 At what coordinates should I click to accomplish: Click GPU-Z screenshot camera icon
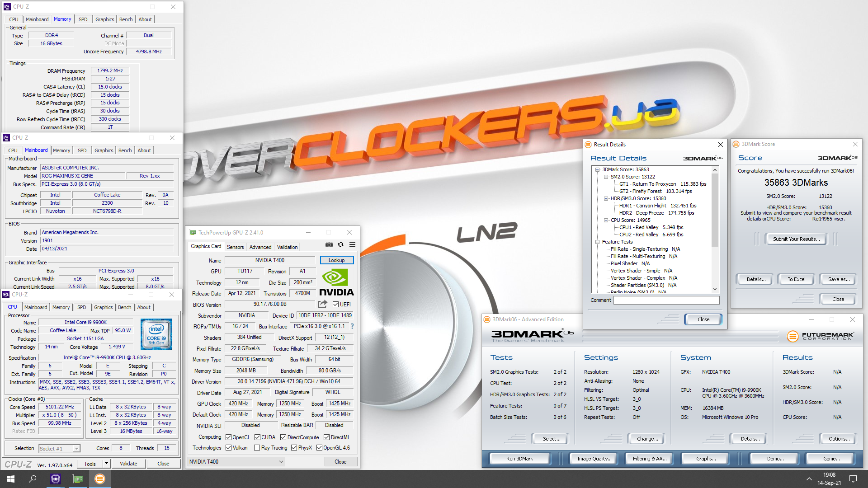point(329,244)
